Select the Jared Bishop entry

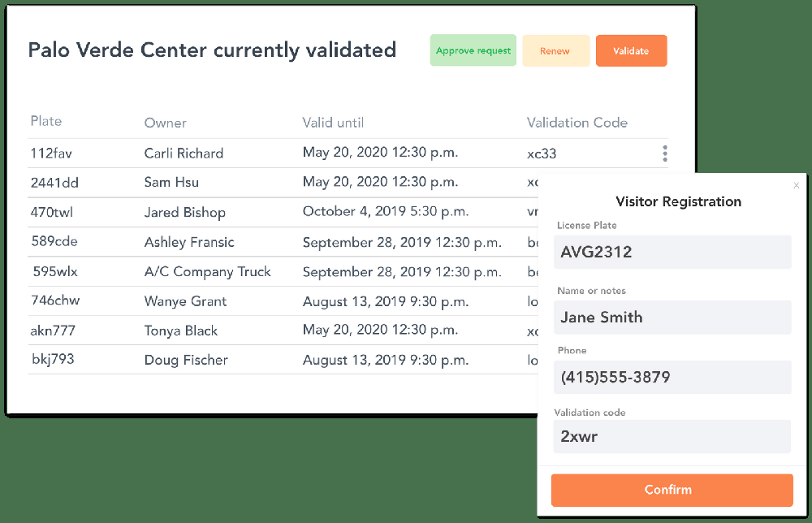point(185,211)
